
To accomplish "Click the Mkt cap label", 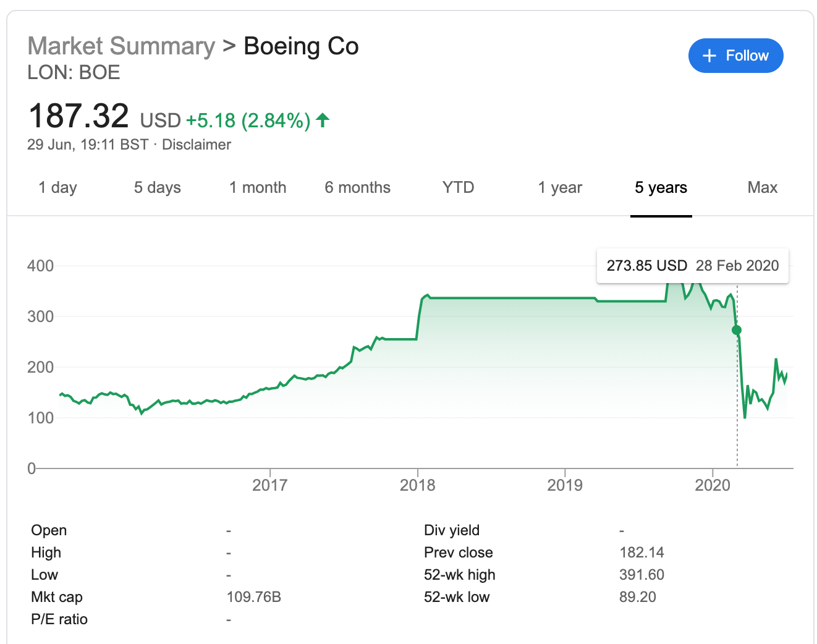I will click(57, 597).
